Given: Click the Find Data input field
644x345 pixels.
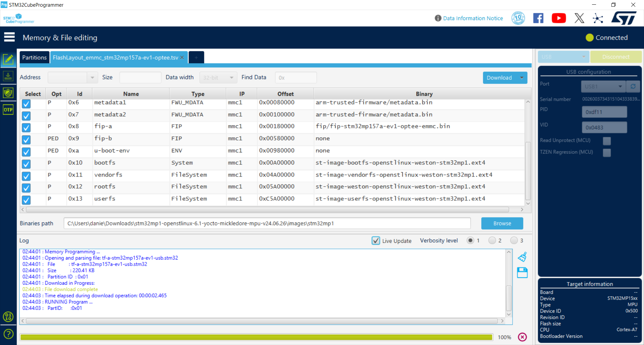Looking at the screenshot, I should (x=295, y=77).
